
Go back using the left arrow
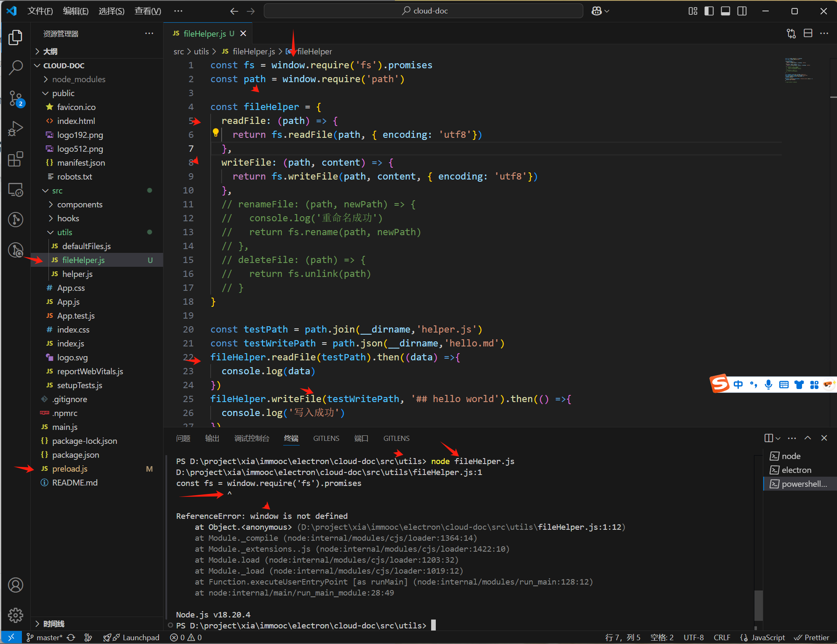pyautogui.click(x=234, y=11)
